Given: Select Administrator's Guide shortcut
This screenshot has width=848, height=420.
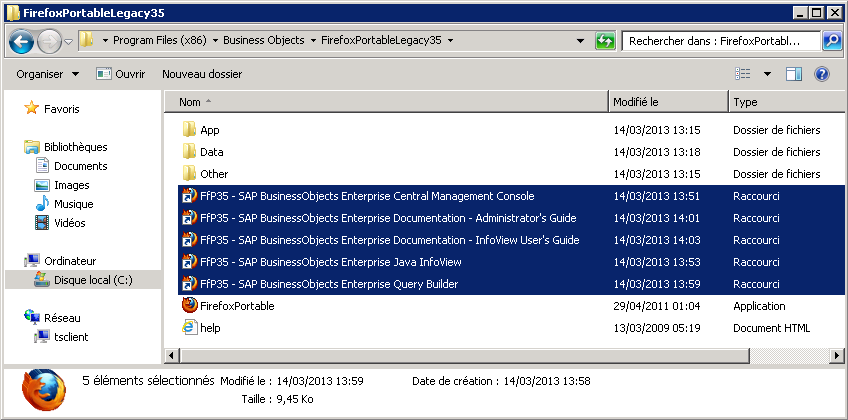Looking at the screenshot, I should (x=388, y=218).
